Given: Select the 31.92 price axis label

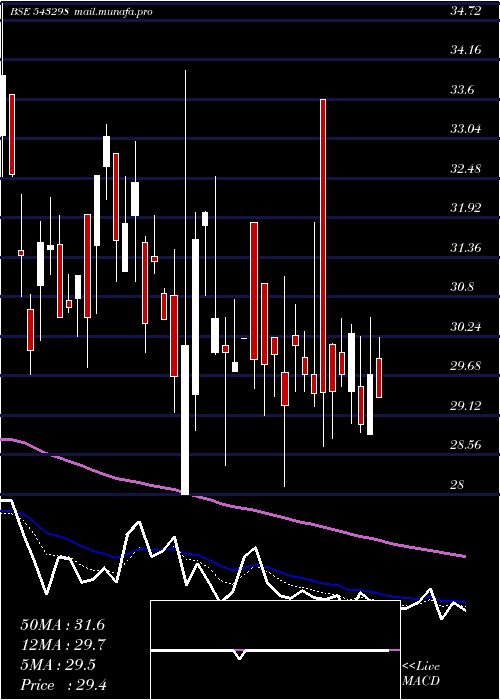Looking at the screenshot, I should 466,208.
